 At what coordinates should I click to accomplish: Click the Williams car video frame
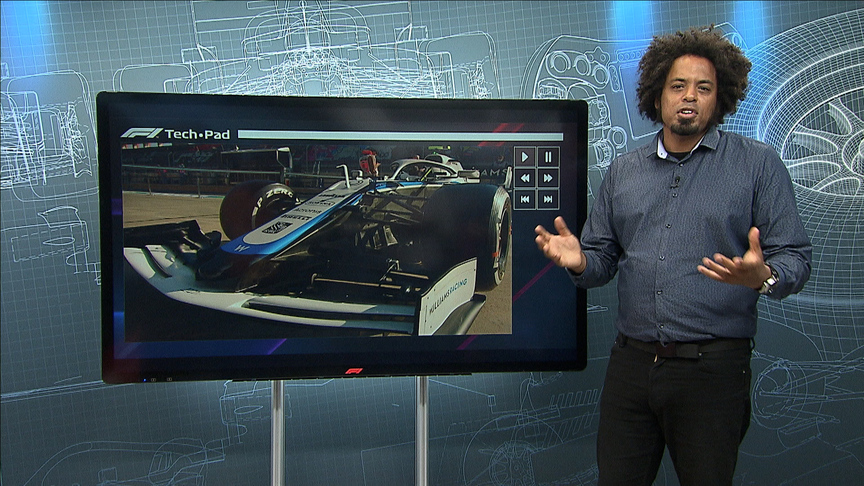click(x=317, y=240)
